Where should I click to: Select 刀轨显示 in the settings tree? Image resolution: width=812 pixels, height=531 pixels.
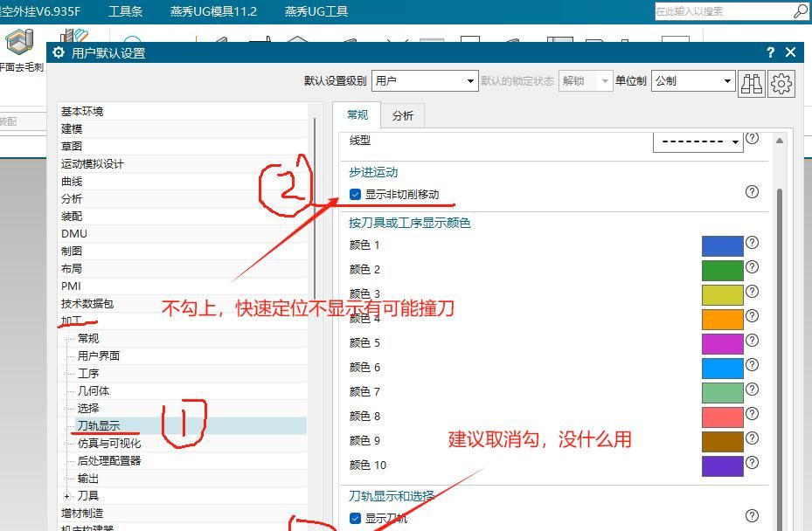click(101, 425)
